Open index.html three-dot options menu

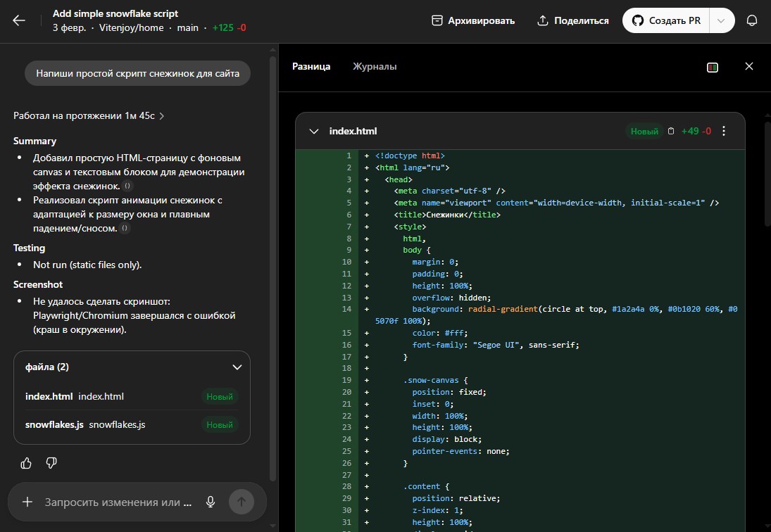724,131
